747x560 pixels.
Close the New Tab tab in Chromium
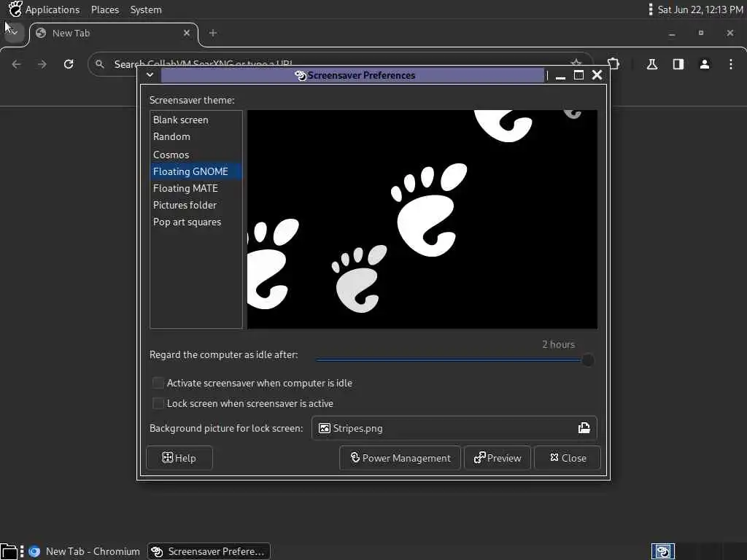(187, 33)
